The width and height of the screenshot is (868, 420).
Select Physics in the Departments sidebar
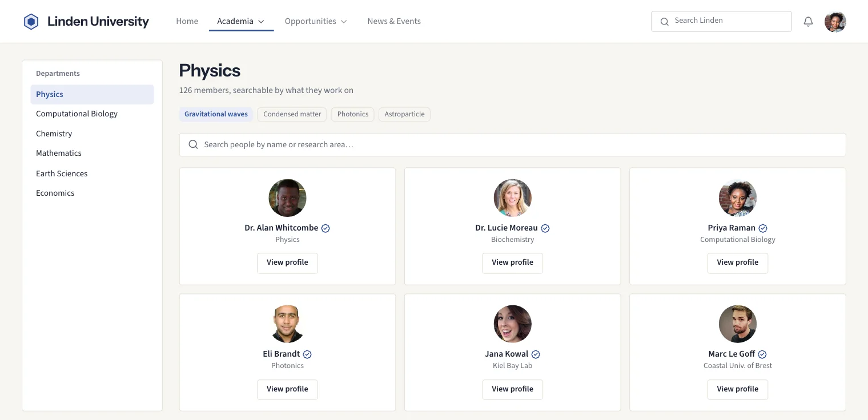click(92, 95)
